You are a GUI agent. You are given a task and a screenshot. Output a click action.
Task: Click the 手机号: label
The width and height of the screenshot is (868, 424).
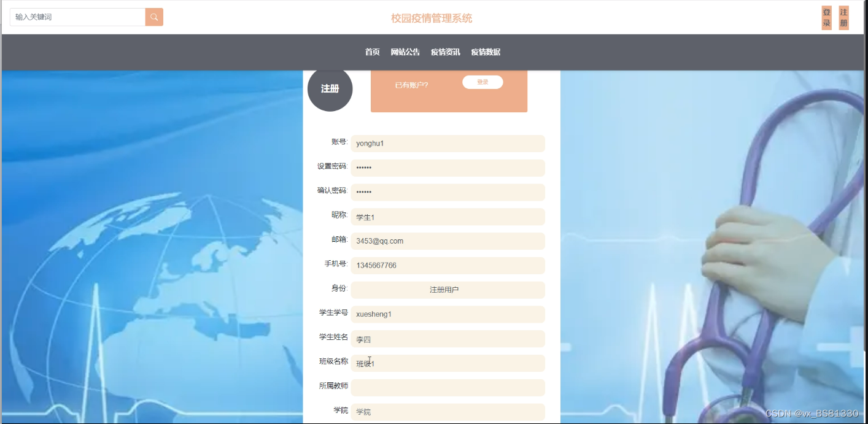click(336, 264)
